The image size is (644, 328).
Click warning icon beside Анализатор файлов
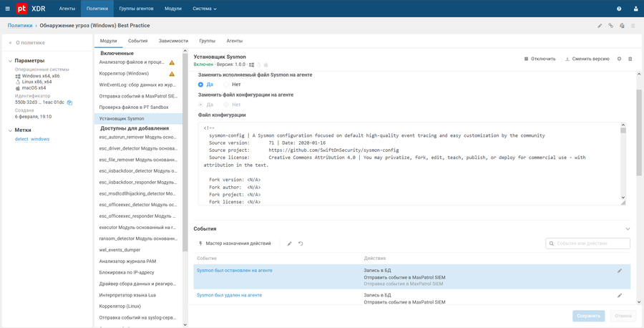(x=172, y=63)
